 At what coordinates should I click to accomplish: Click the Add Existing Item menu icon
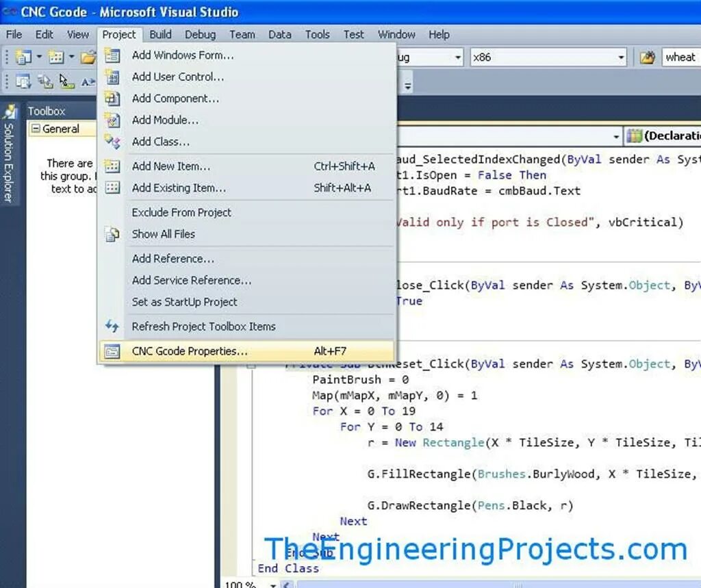coord(112,188)
